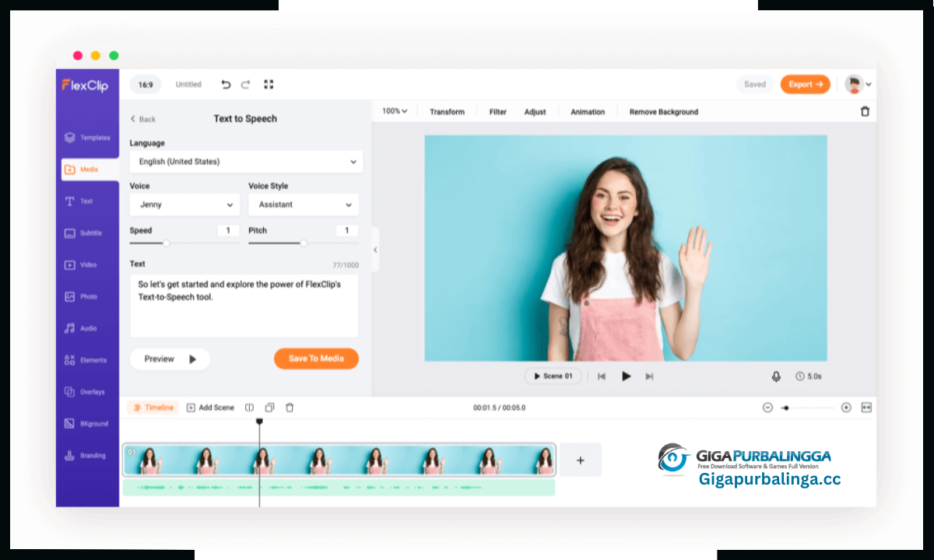
Task: Open the Transform tool
Action: (x=447, y=112)
